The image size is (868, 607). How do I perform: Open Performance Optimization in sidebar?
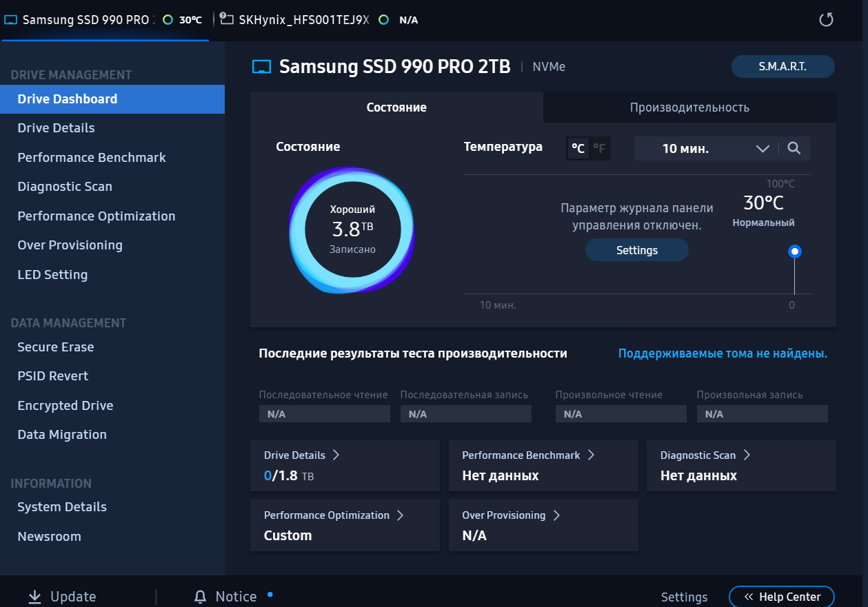pos(112,216)
